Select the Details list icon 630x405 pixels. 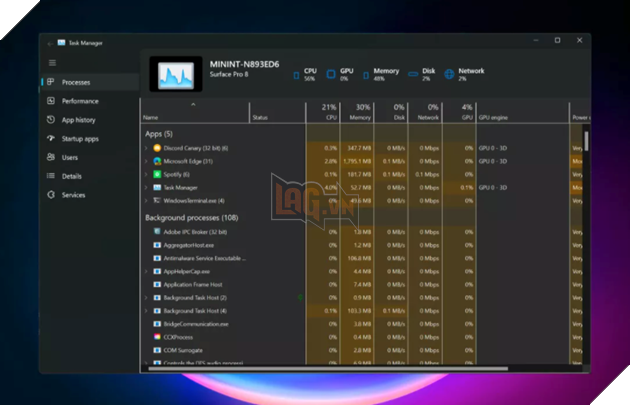pyautogui.click(x=51, y=176)
